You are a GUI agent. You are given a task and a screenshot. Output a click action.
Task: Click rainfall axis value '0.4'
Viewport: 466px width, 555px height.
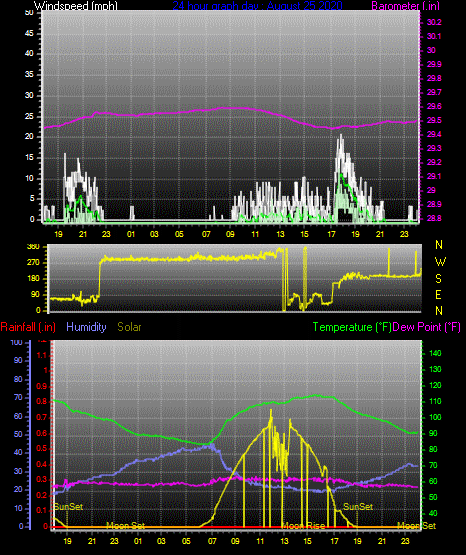tap(42, 464)
